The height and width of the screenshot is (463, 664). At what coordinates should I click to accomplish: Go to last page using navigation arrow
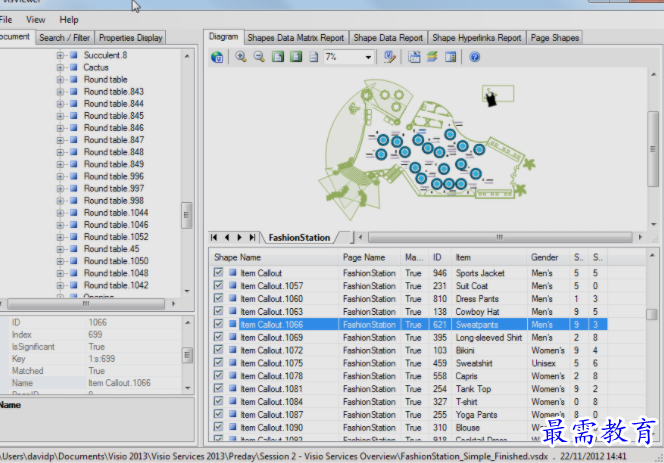252,237
